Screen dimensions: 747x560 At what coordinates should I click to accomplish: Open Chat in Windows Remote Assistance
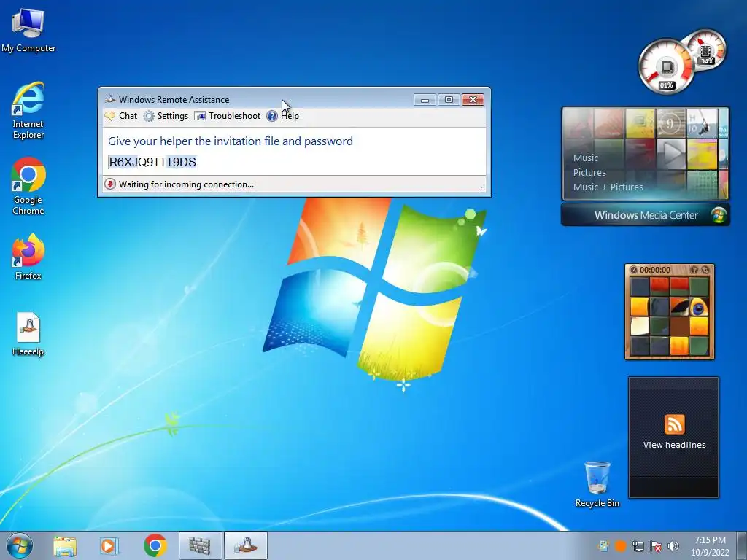[121, 116]
